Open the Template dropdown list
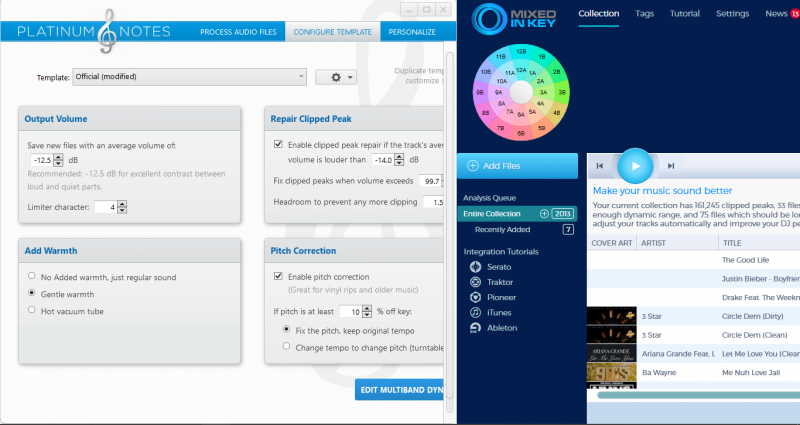This screenshot has width=800, height=425. (189, 77)
